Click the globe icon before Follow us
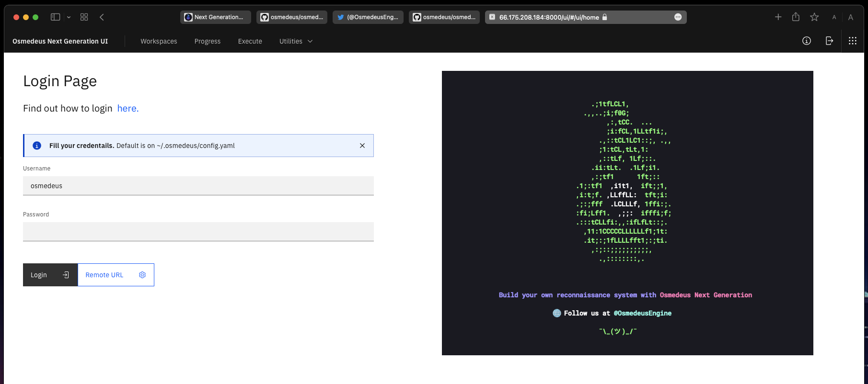Viewport: 868px width, 384px height. pos(557,313)
